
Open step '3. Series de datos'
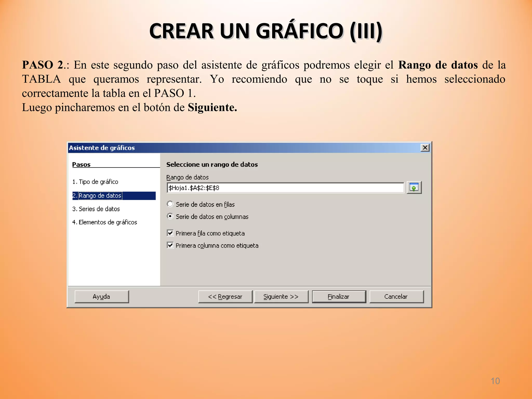(96, 209)
